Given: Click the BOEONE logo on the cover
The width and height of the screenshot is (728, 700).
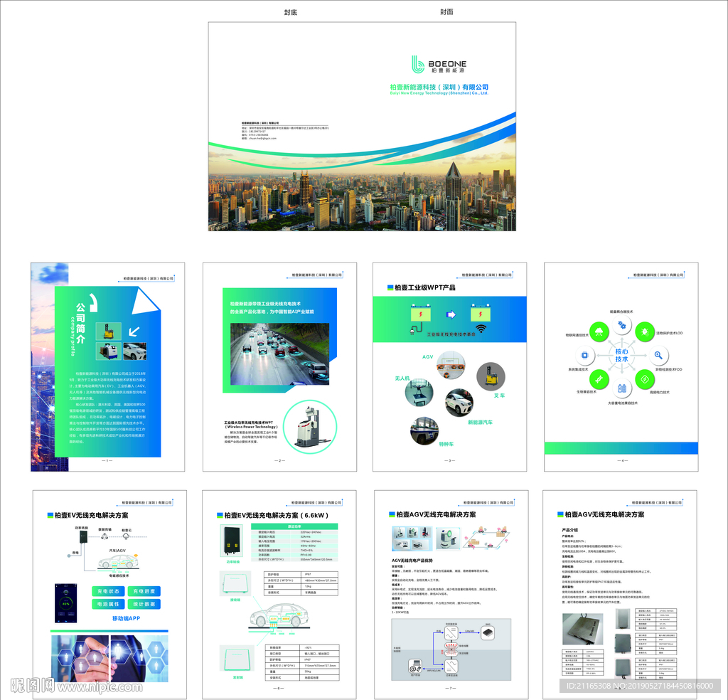Looking at the screenshot, I should tap(439, 65).
